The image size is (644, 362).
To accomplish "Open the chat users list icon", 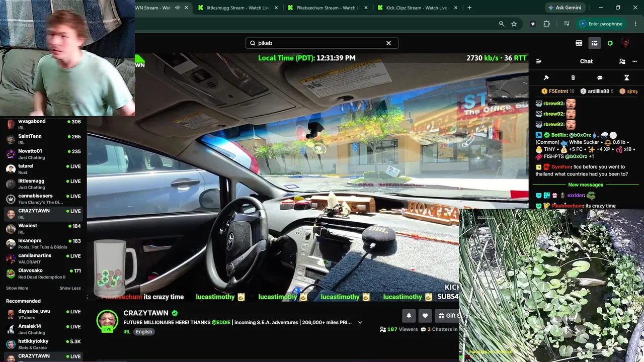I will (622, 61).
